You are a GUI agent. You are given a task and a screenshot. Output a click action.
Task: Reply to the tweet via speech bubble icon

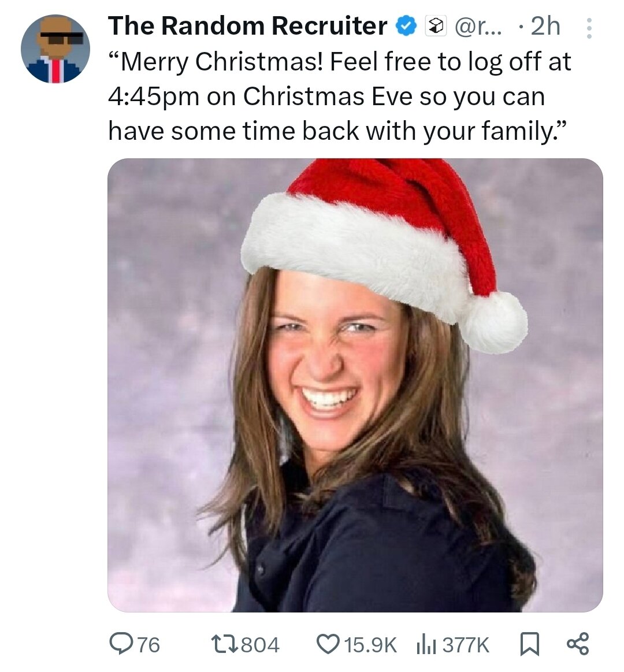pyautogui.click(x=121, y=644)
